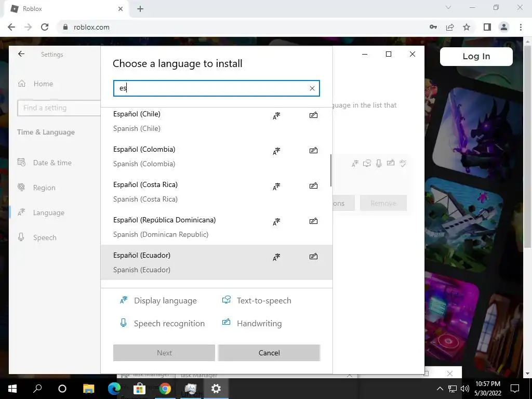Click display language icon in Colombia row
Image resolution: width=532 pixels, height=399 pixels.
coord(276,151)
